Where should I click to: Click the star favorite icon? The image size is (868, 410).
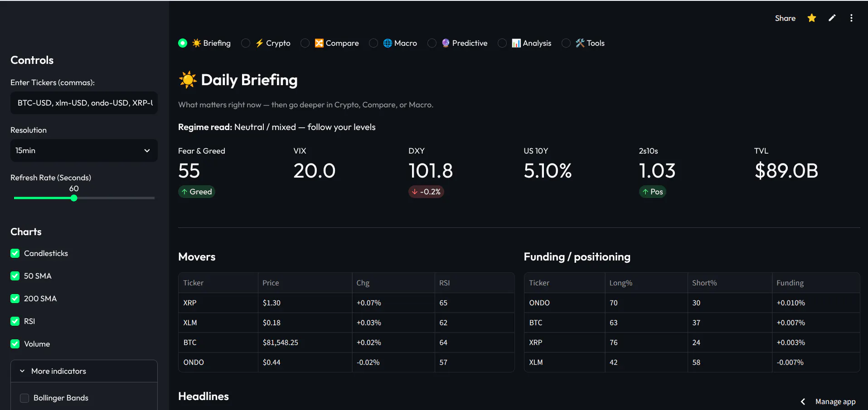click(811, 18)
